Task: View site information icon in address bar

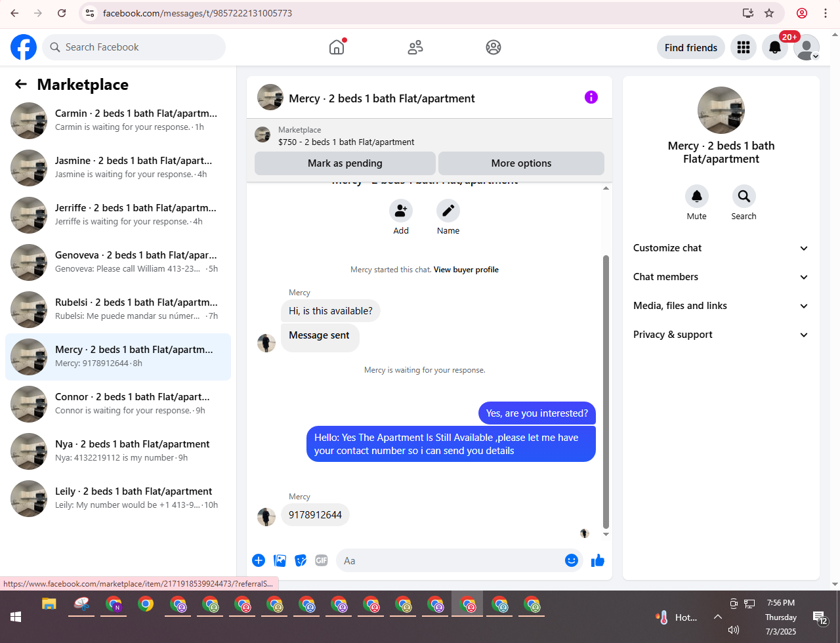Action: (91, 13)
